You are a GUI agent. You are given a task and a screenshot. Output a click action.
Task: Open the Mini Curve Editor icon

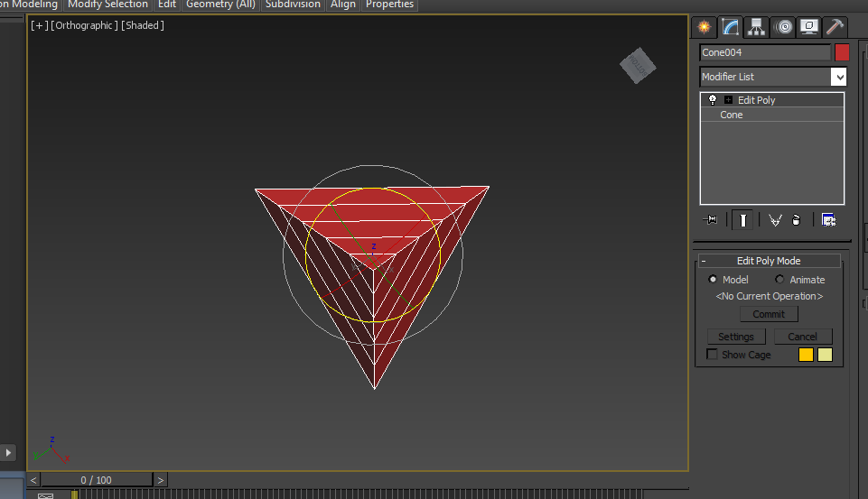click(45, 495)
